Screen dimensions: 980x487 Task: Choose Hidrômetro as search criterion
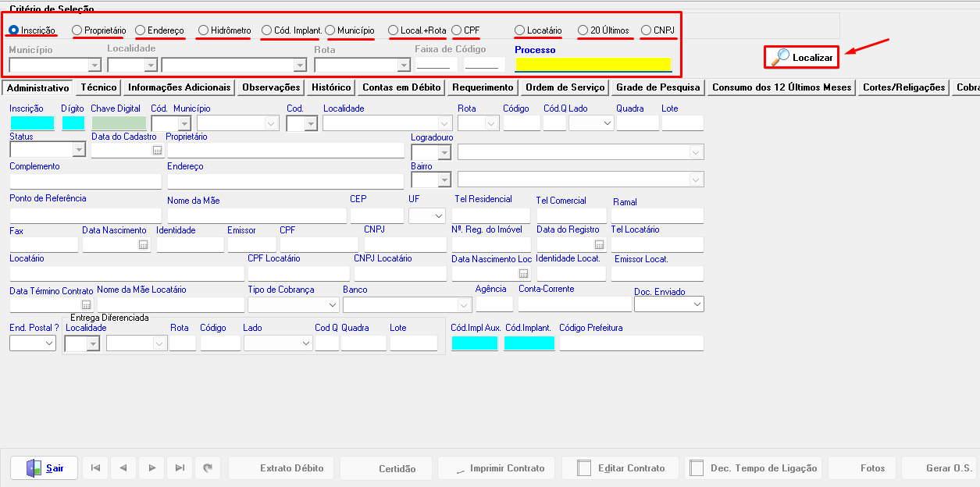[204, 30]
